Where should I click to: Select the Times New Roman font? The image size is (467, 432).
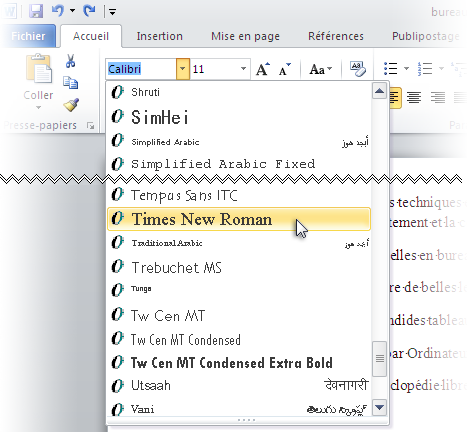239,219
